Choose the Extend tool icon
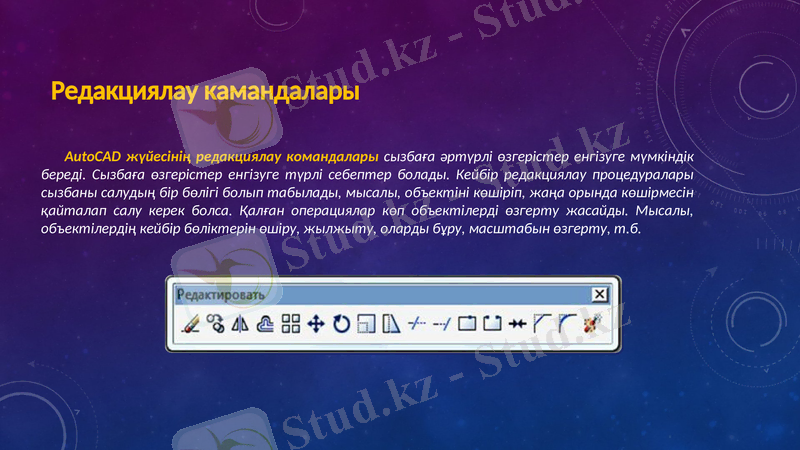This screenshot has height=450, width=800. point(442,323)
